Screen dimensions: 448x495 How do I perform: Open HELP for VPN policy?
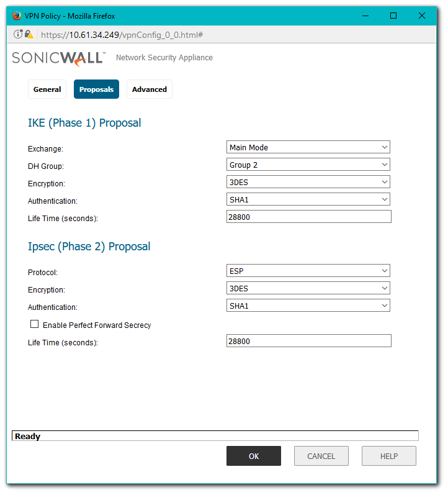click(x=388, y=456)
